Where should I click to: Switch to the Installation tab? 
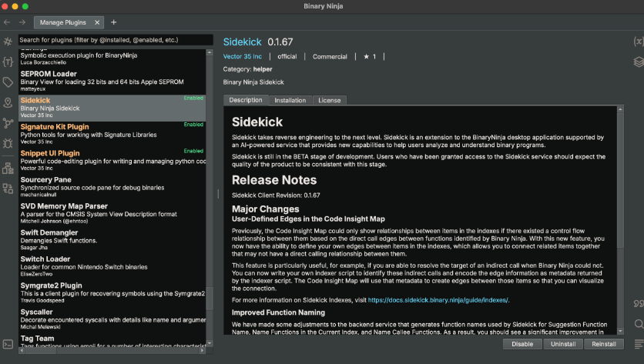[290, 100]
